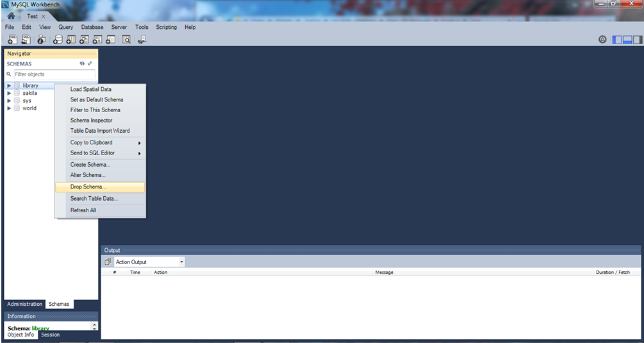644x343 pixels.
Task: Choose Set as Default Schema
Action: click(100, 99)
